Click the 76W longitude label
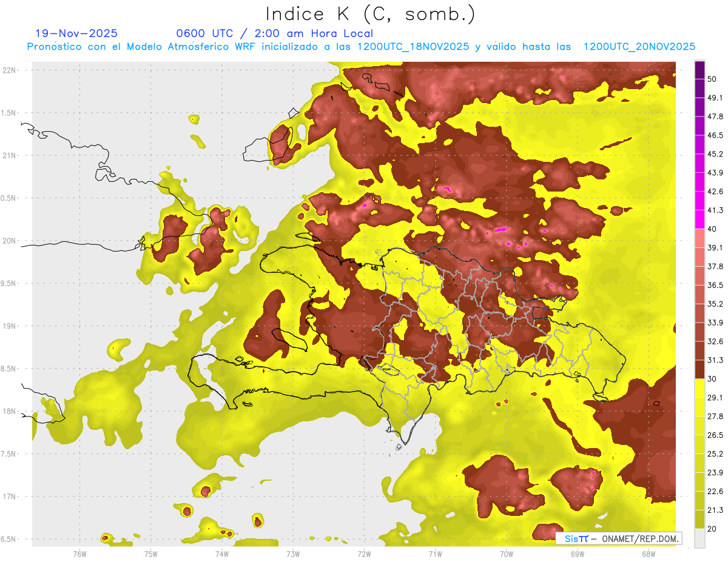728x562 pixels. click(x=79, y=554)
